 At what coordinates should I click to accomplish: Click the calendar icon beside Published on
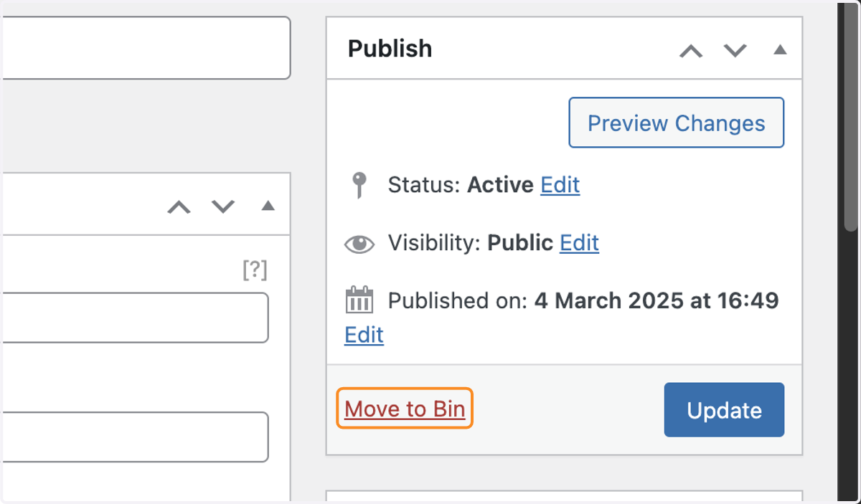pos(359,300)
